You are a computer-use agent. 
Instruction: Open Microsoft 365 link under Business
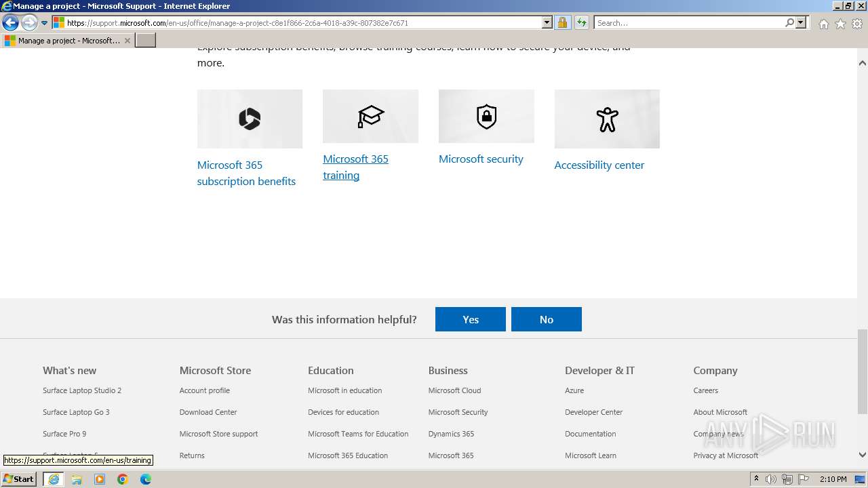pos(451,455)
